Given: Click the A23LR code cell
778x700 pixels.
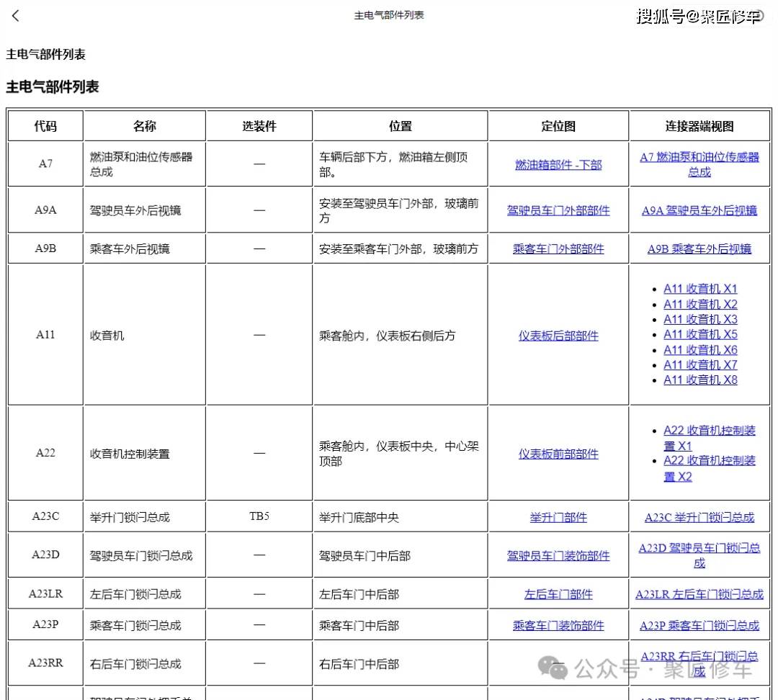Looking at the screenshot, I should [45, 594].
